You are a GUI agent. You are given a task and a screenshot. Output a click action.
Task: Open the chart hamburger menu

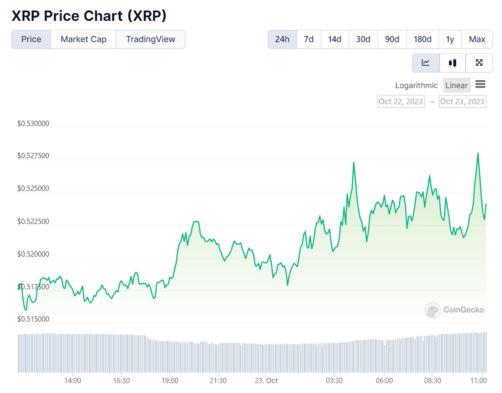click(x=480, y=84)
